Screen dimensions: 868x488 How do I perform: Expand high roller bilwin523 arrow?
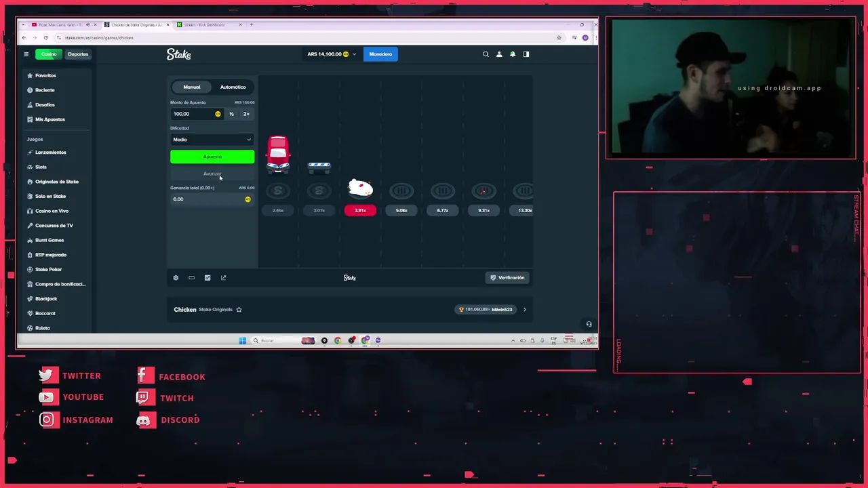point(524,310)
